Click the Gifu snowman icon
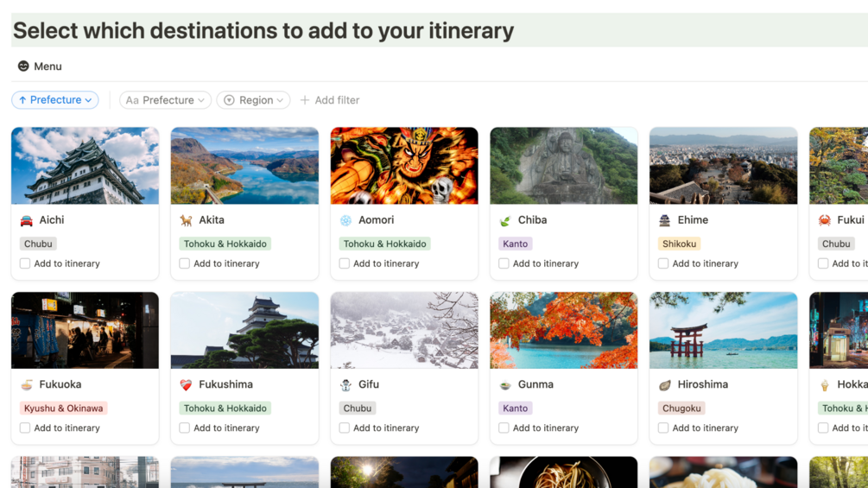The height and width of the screenshot is (488, 868). coord(345,384)
